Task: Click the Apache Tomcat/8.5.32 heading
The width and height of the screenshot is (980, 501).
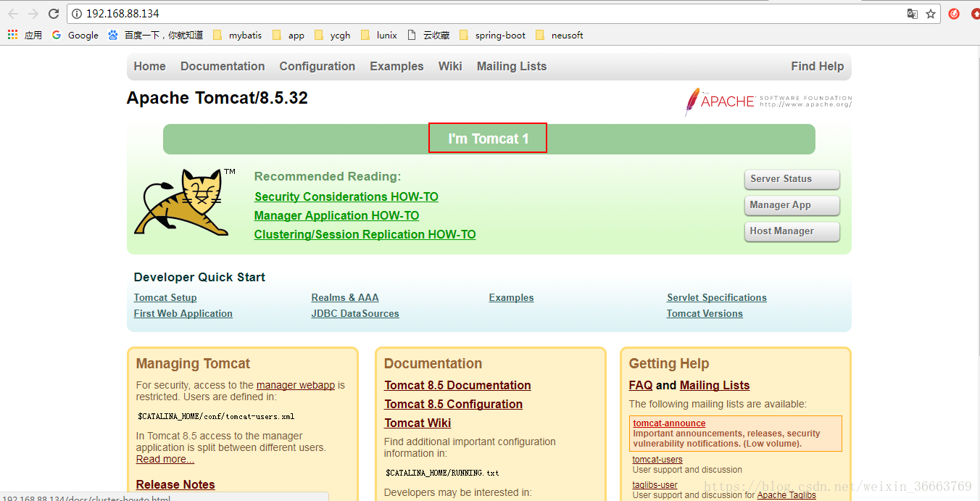Action: point(217,98)
